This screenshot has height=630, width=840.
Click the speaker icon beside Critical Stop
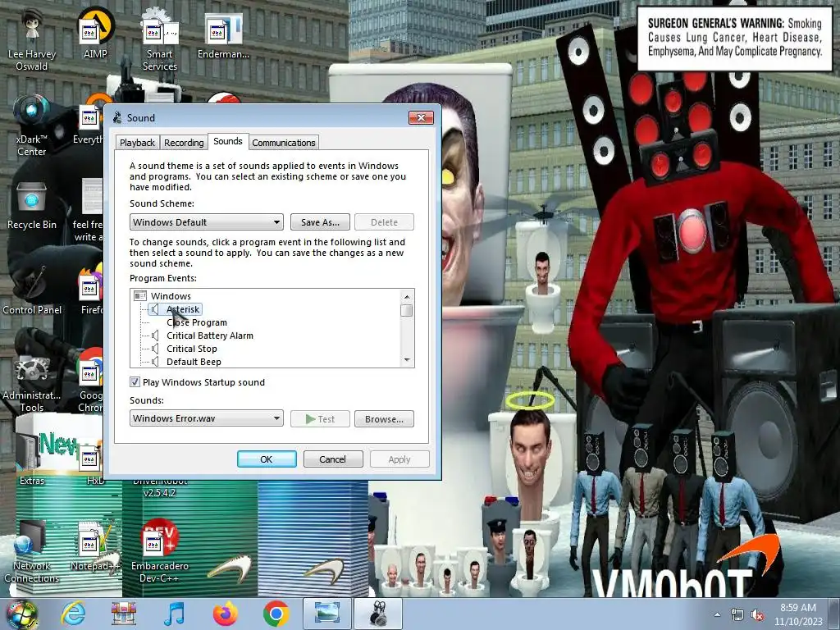point(155,349)
